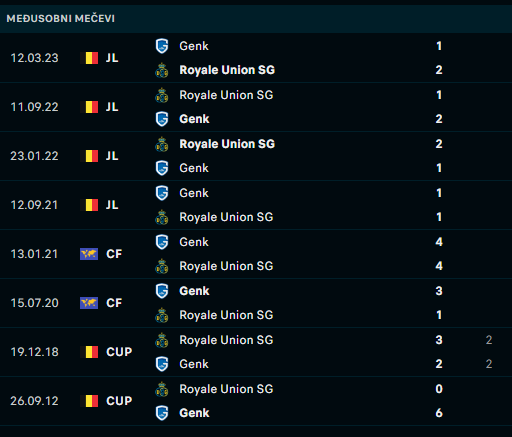
Task: Click the JL league label for 23.01.22
Action: tap(112, 156)
